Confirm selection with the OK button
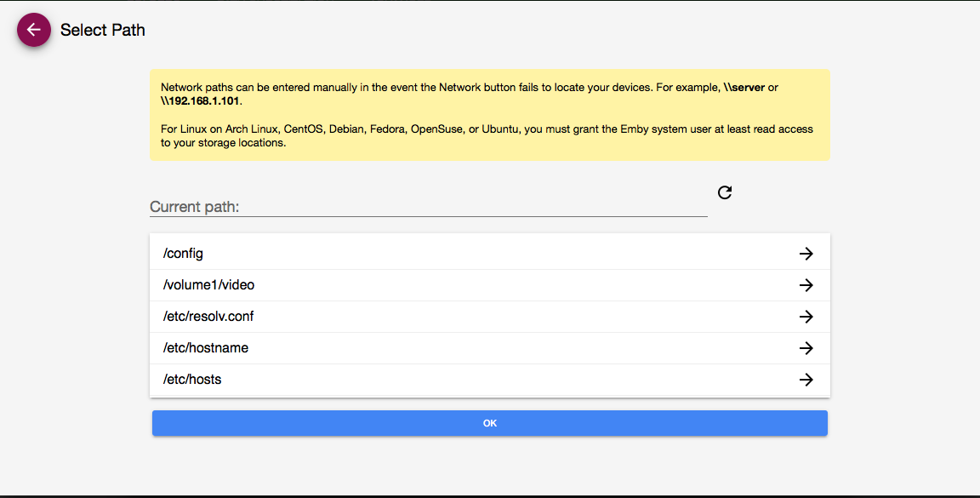This screenshot has width=980, height=498. point(489,423)
